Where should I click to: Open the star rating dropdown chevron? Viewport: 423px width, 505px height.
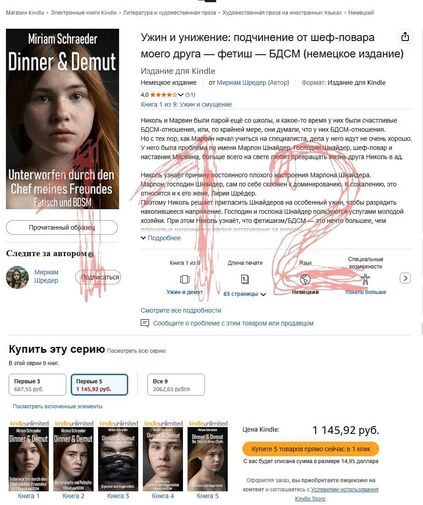180,95
